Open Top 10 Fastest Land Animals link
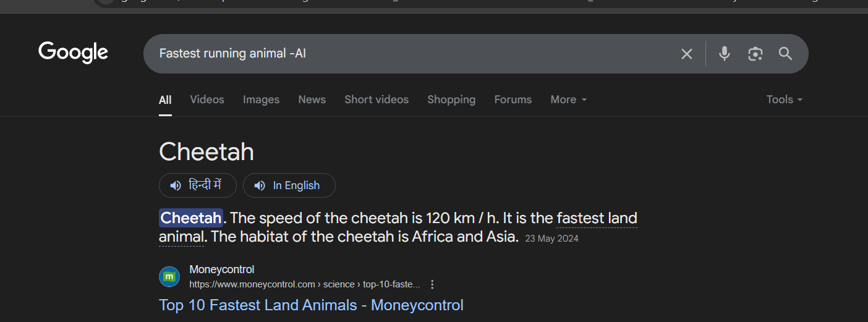The width and height of the screenshot is (868, 322). [x=311, y=305]
